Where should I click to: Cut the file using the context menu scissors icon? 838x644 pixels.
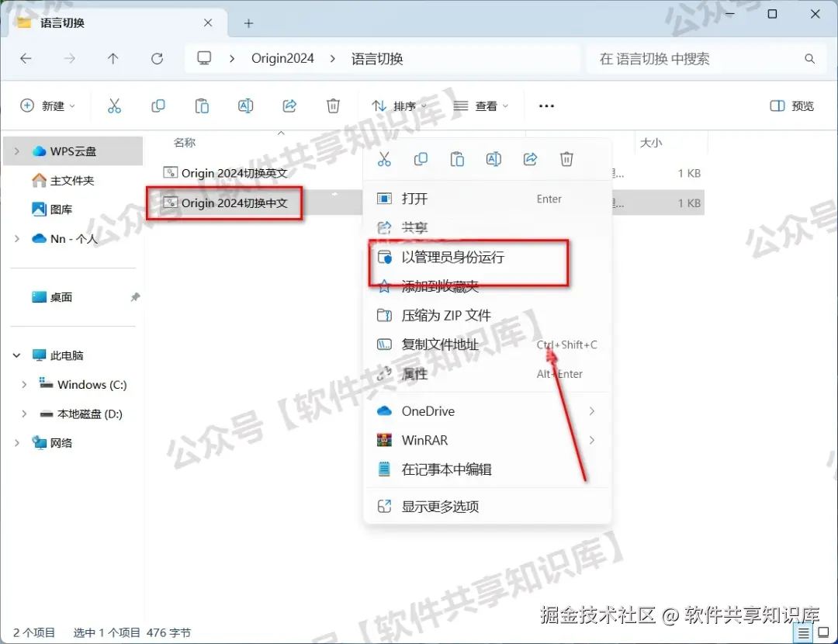[x=384, y=159]
